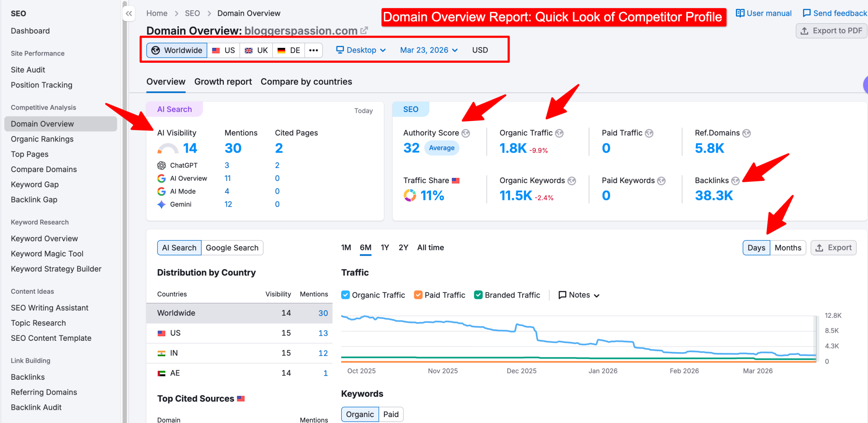Open the Compare by countries tab
868x423 pixels.
(306, 81)
